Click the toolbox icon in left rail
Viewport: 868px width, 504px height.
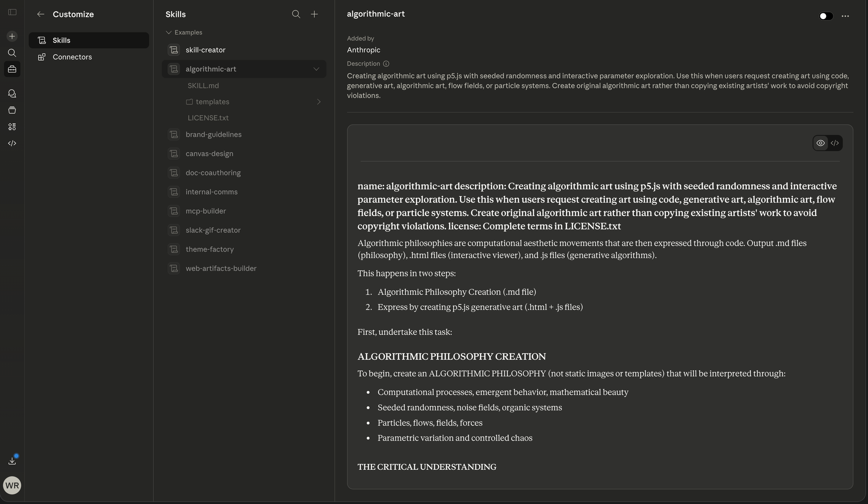click(x=12, y=69)
